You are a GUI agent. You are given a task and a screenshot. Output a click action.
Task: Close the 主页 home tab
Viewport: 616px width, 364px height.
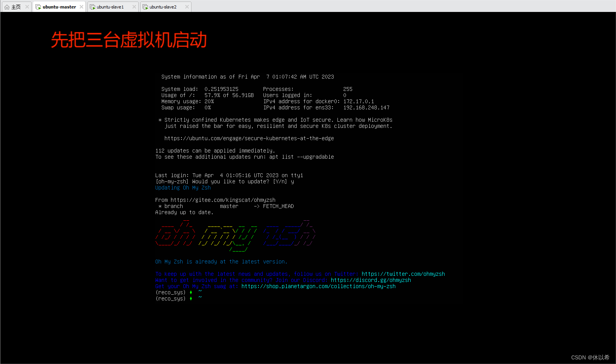point(27,7)
